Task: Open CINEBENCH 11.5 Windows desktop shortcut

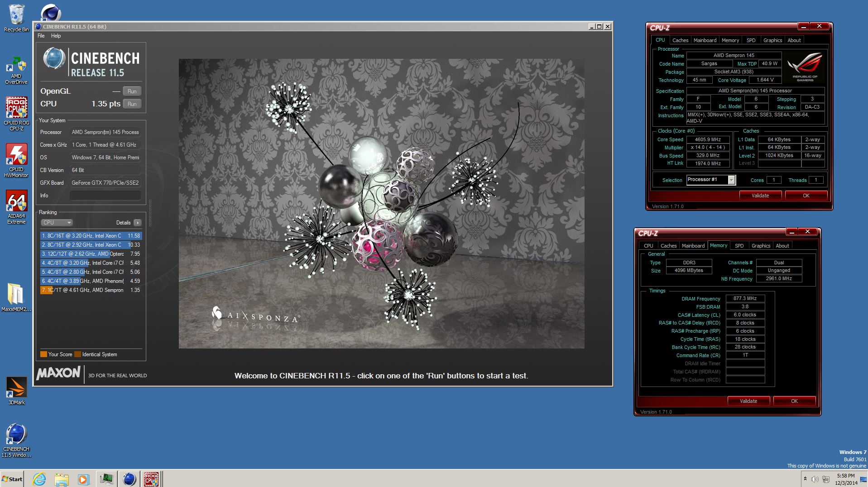Action: pos(16,440)
